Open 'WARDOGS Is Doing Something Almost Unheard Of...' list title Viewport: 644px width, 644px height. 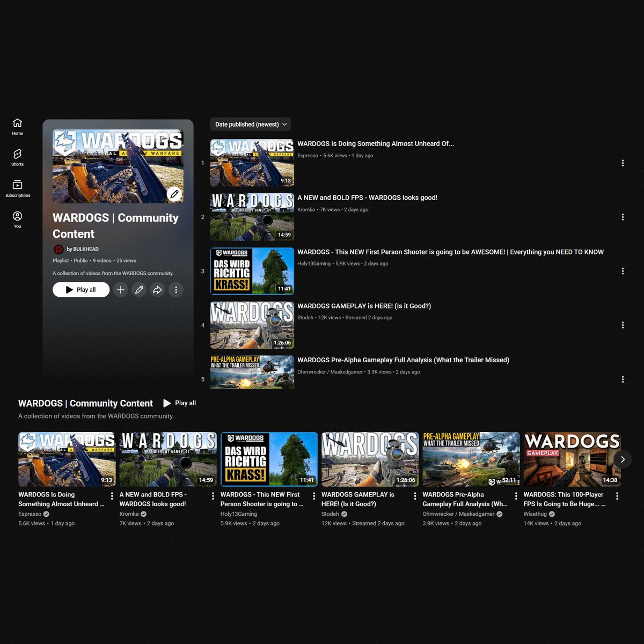coord(376,144)
